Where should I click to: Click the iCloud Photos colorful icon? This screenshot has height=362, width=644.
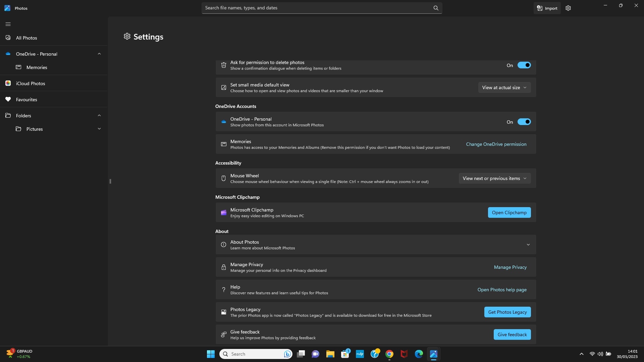tap(8, 83)
